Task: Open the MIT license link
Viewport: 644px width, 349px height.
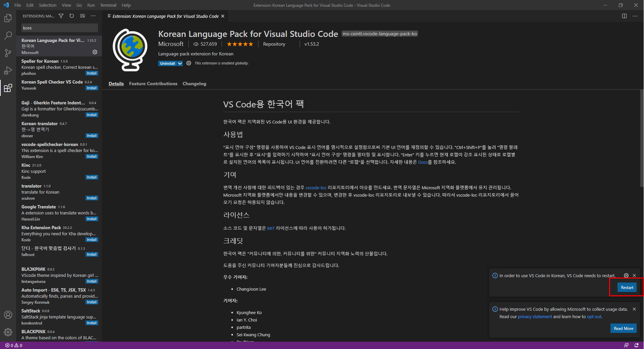Action: (271, 228)
